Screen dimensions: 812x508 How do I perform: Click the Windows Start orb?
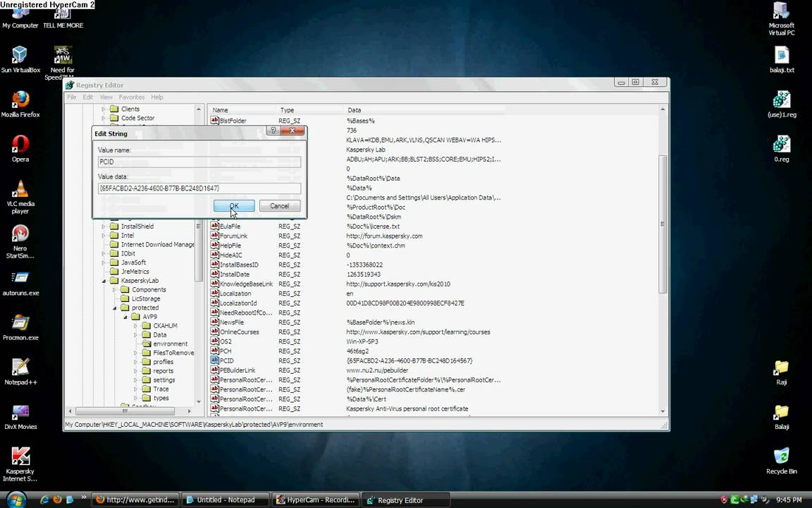point(17,500)
